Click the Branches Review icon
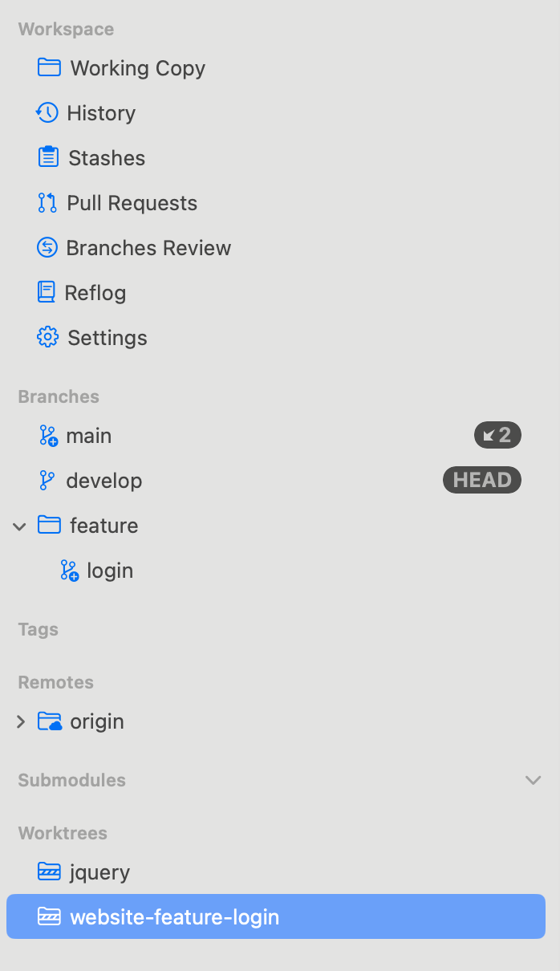 pos(47,247)
